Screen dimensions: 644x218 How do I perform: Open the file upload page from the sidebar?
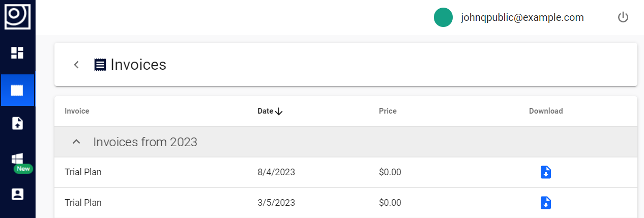click(x=17, y=123)
